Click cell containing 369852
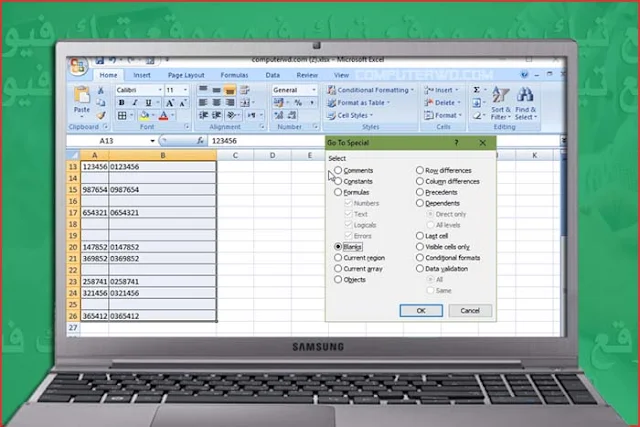640x427 pixels. point(95,258)
